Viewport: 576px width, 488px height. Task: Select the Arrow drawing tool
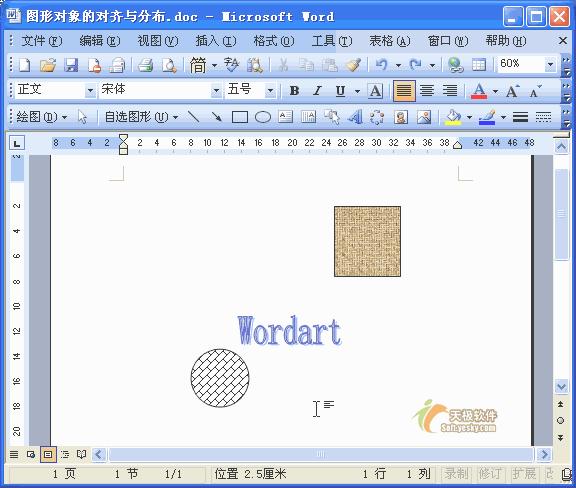(216, 117)
